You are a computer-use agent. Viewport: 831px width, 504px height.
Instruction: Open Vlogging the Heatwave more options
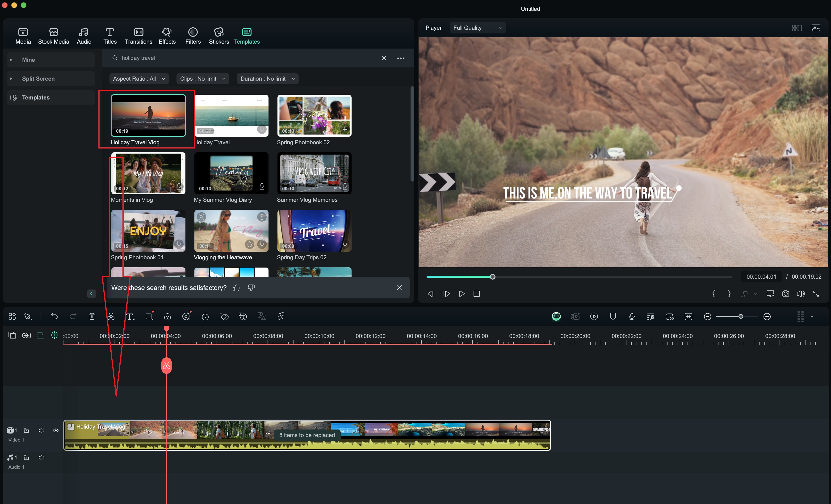point(262,217)
